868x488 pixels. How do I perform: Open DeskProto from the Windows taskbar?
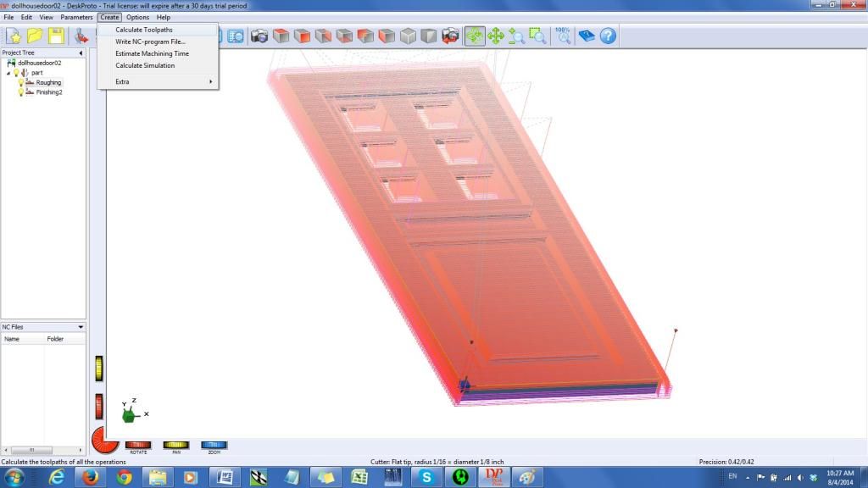494,478
